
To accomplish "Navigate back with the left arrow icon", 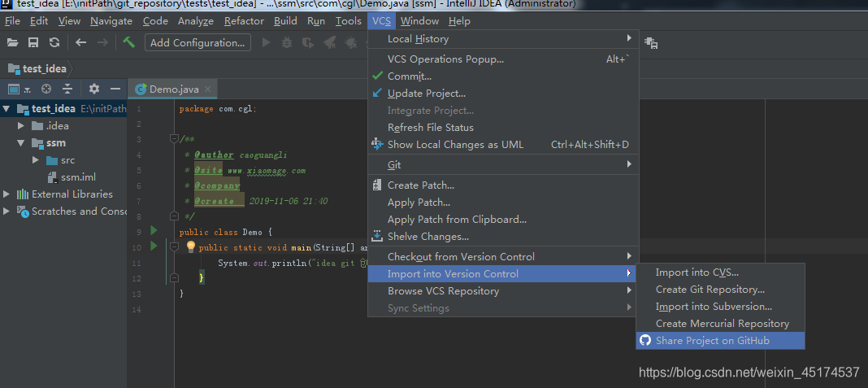I will coord(80,42).
